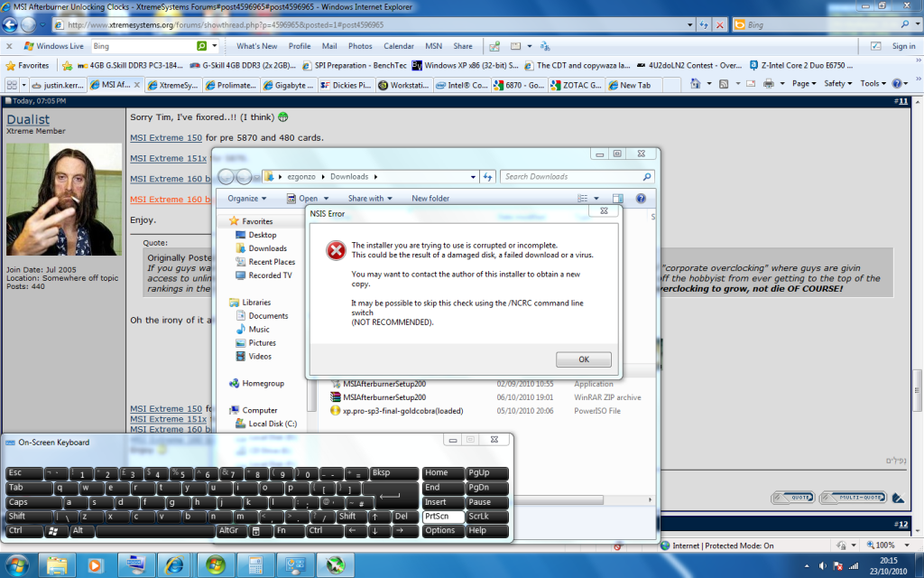The width and height of the screenshot is (924, 578).
Task: Open Explorer help icon in Downloads window
Action: (641, 198)
